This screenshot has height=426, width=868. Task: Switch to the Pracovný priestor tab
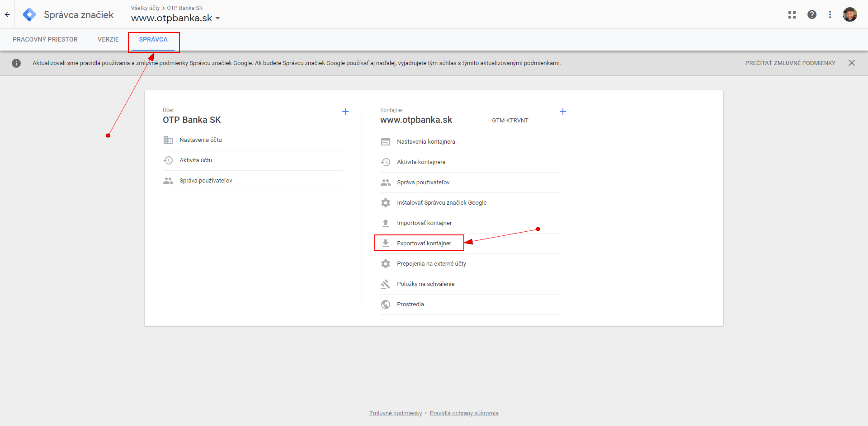(45, 39)
